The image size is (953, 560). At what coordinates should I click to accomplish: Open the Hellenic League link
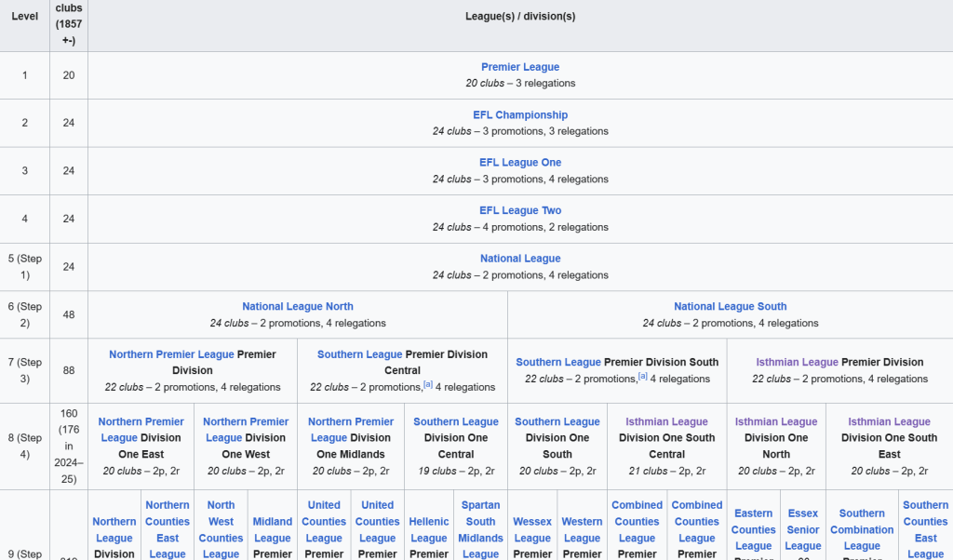429,530
